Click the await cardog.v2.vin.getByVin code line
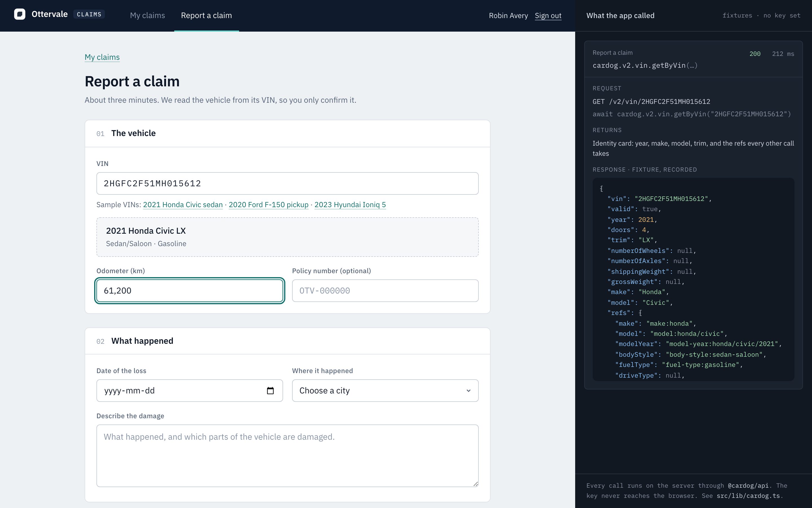 coord(692,114)
